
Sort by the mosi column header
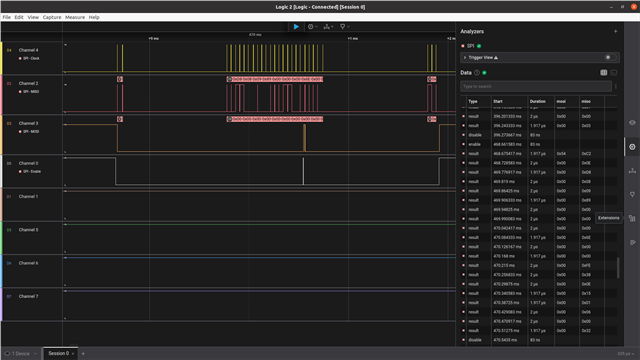[x=561, y=101]
